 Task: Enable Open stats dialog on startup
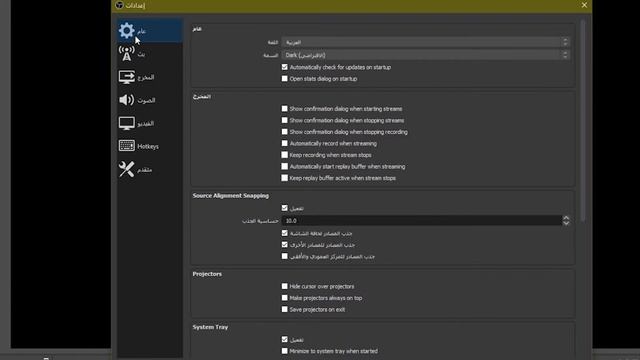(284, 78)
